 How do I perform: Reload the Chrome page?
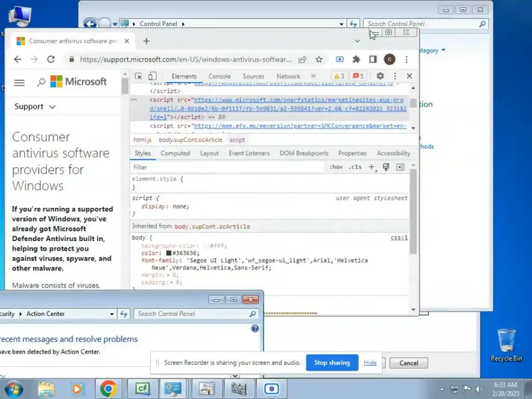(x=51, y=59)
